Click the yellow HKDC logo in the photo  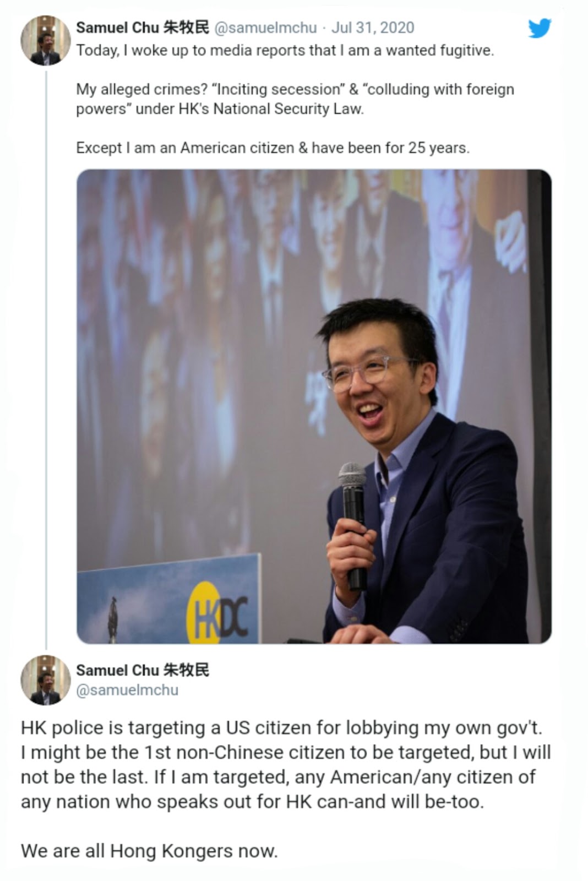coord(217,612)
